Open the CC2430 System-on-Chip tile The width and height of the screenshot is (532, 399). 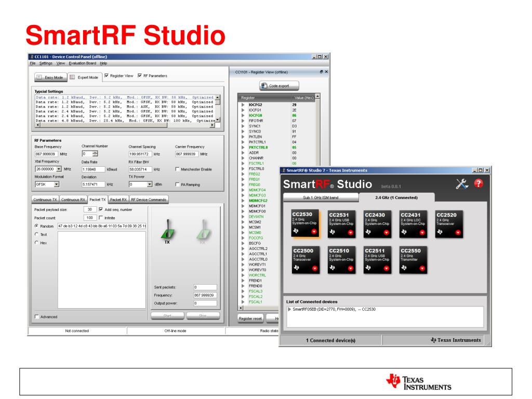tap(377, 223)
